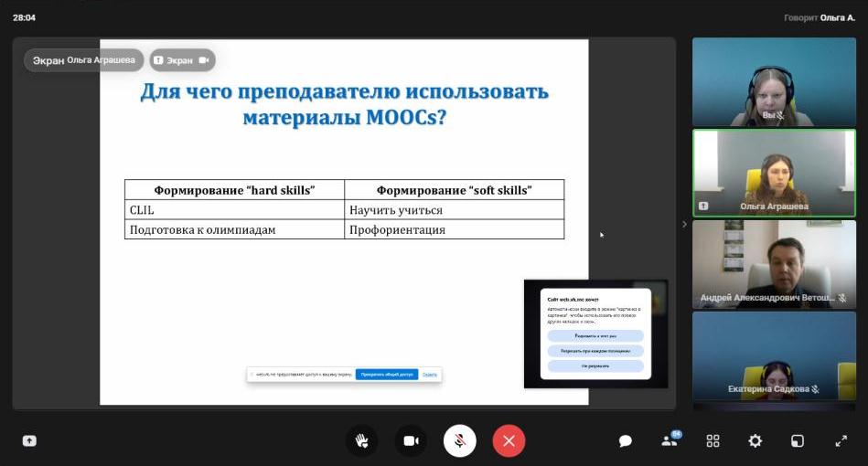Choose "Не разрешать" in the permission popup
Screen dimensions: 868x466
pos(595,365)
